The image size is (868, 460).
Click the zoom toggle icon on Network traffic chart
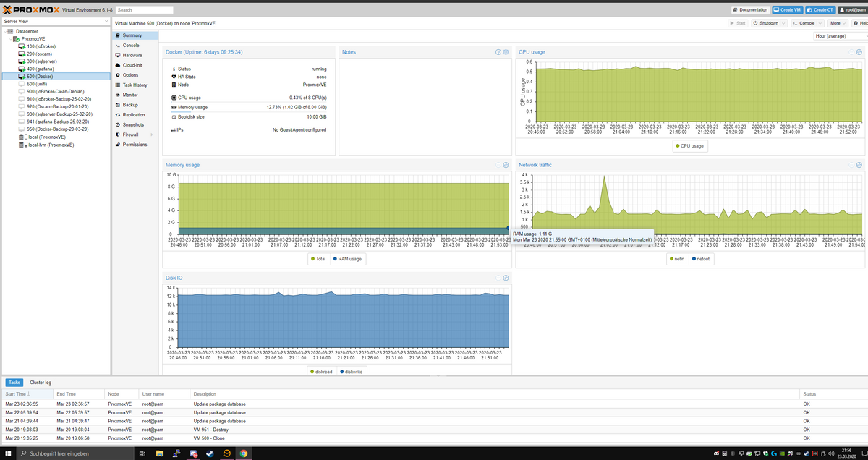[859, 165]
